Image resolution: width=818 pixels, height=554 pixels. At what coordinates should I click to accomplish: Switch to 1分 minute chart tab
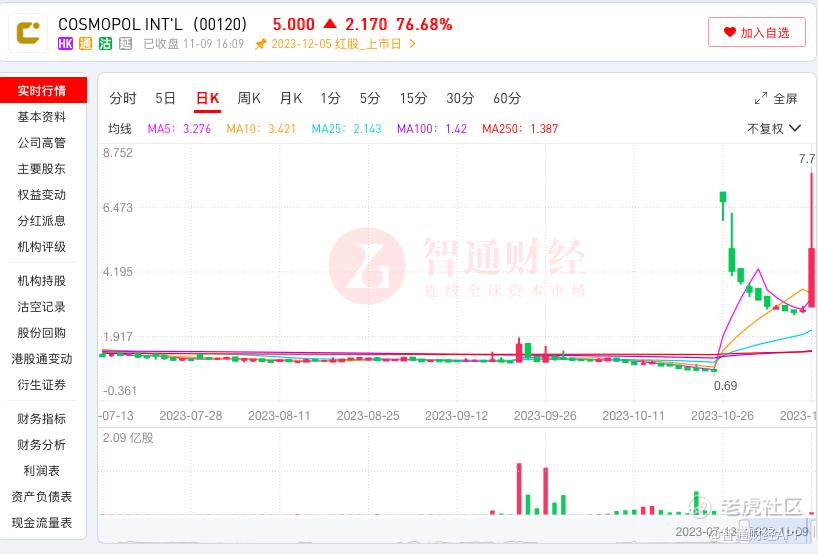330,98
